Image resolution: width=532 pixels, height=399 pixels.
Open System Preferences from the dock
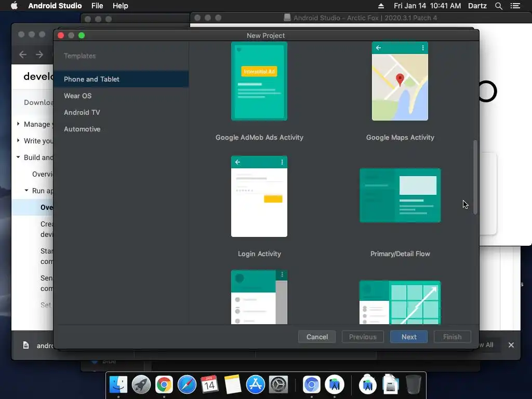click(x=278, y=385)
